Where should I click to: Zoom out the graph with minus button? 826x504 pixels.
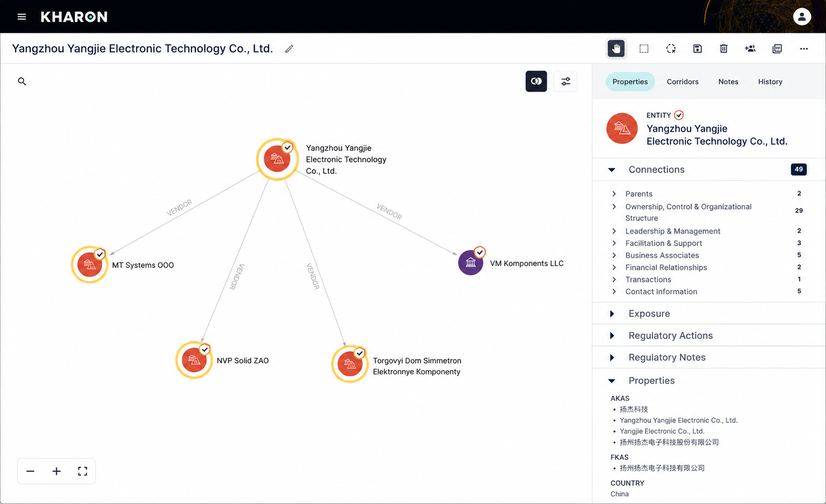[30, 471]
